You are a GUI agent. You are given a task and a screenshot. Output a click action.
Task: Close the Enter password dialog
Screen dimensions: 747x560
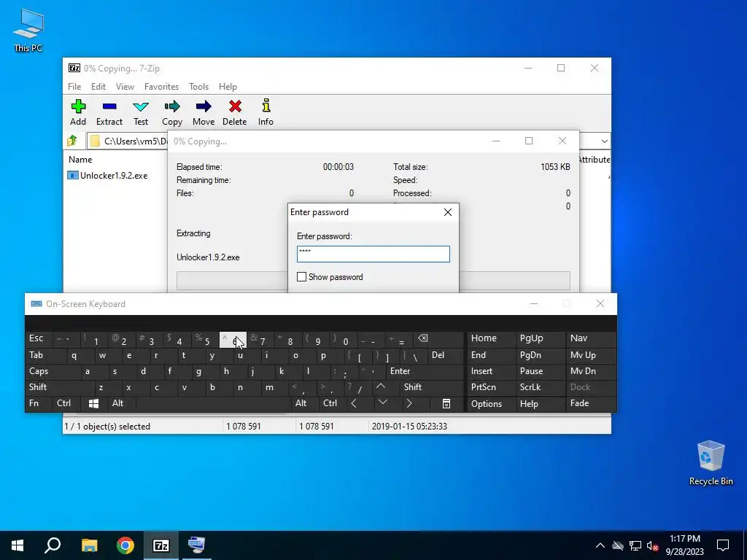(x=448, y=212)
